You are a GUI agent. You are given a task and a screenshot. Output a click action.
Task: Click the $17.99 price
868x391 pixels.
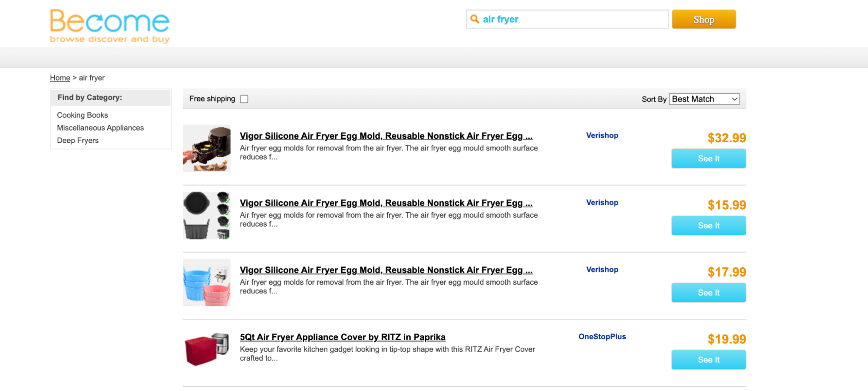click(727, 272)
